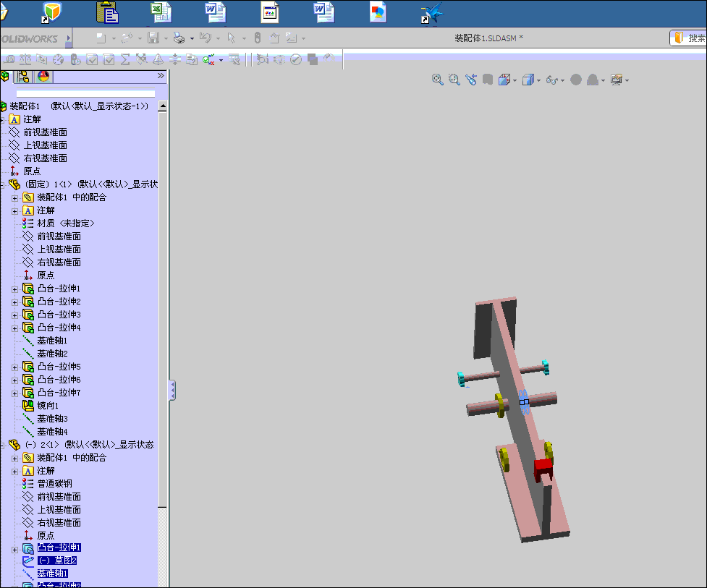Open Print dropdown arrow
The width and height of the screenshot is (707, 588).
pyautogui.click(x=192, y=39)
